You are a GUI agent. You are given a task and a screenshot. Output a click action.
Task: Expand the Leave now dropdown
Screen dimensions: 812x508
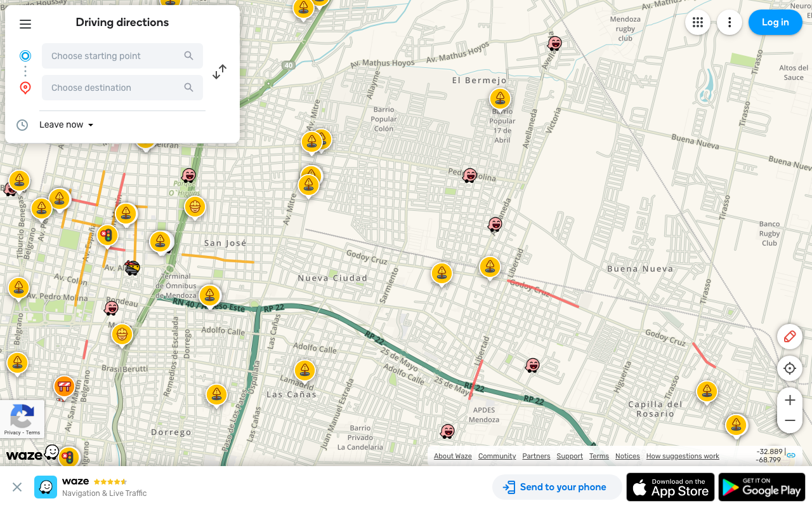click(66, 124)
